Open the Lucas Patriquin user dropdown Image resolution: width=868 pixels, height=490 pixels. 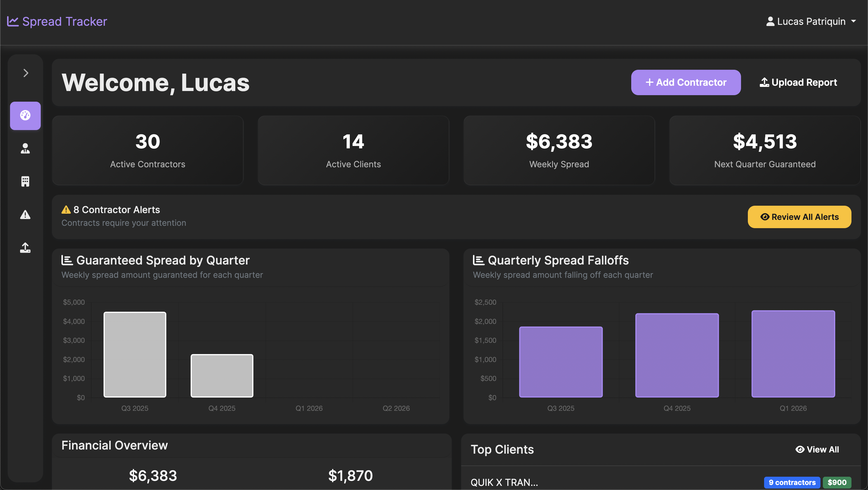coord(811,21)
